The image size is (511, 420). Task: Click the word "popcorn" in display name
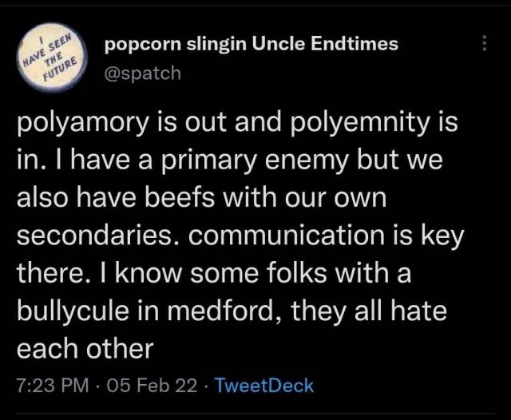coord(141,44)
